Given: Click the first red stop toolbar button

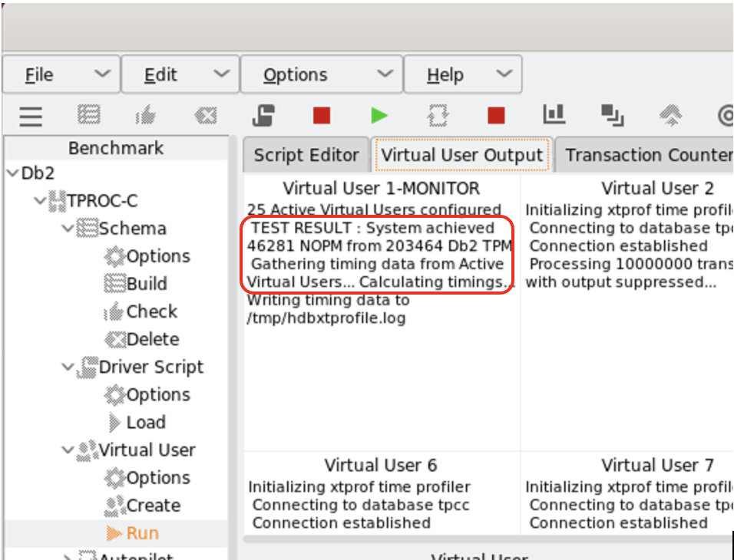Looking at the screenshot, I should pos(322,116).
